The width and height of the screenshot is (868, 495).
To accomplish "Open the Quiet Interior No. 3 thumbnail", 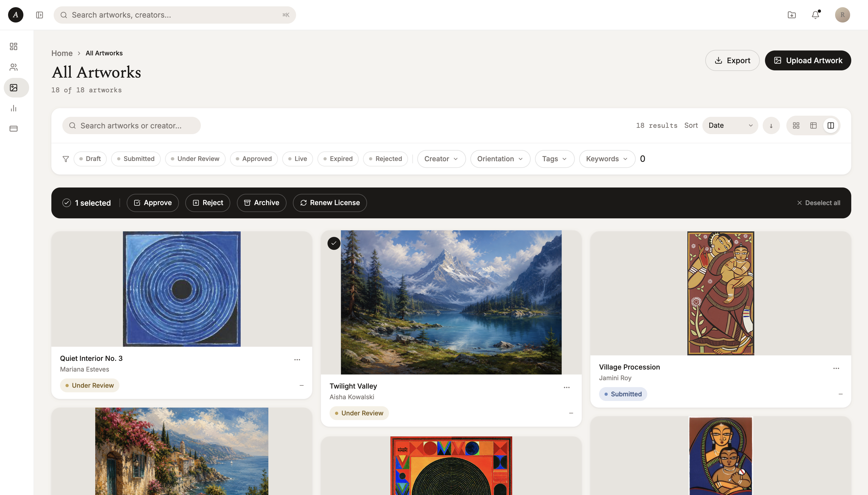I will (182, 289).
